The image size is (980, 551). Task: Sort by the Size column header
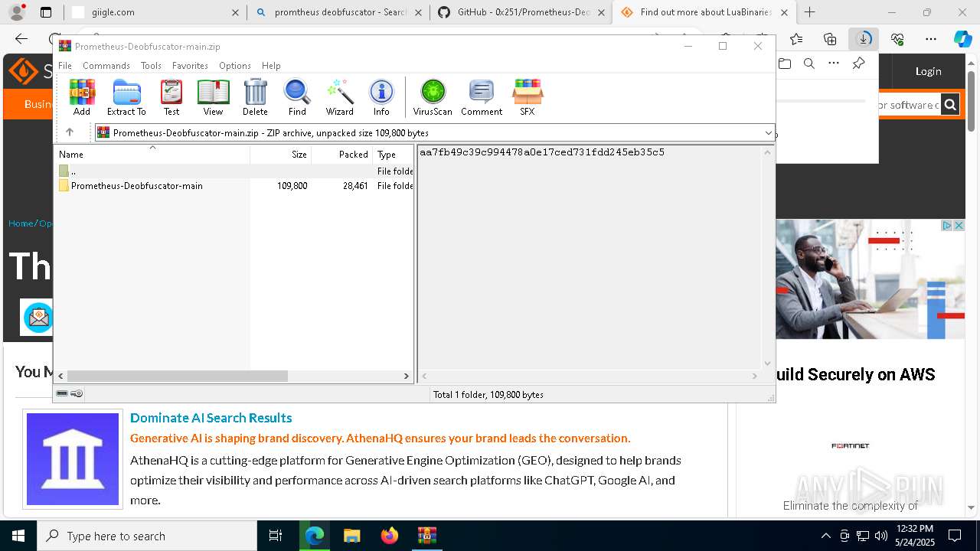tap(281, 154)
